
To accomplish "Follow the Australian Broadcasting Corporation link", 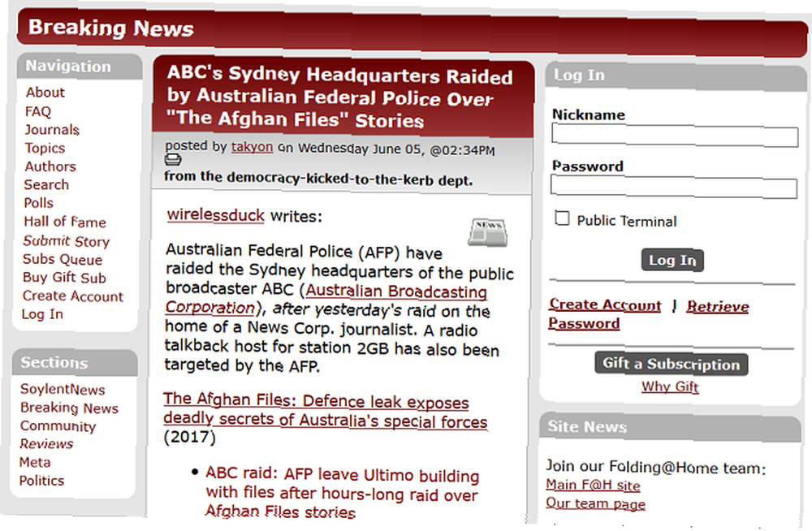I will click(x=326, y=300).
